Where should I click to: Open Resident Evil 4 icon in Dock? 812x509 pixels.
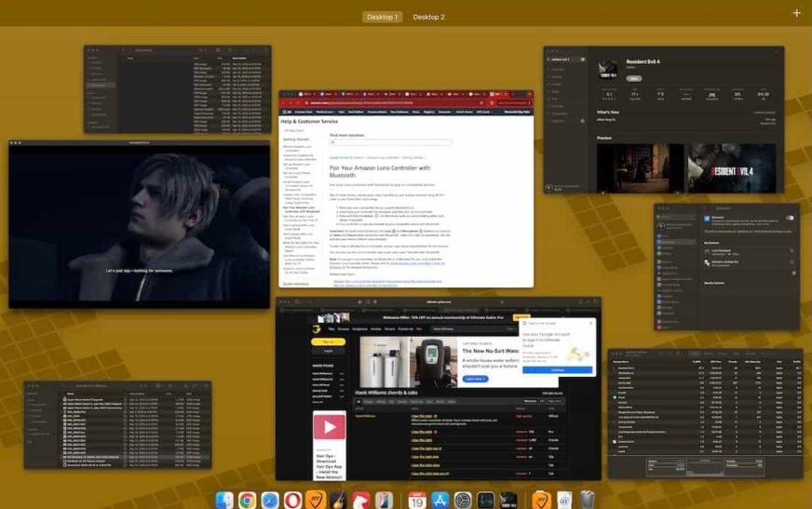tap(508, 501)
